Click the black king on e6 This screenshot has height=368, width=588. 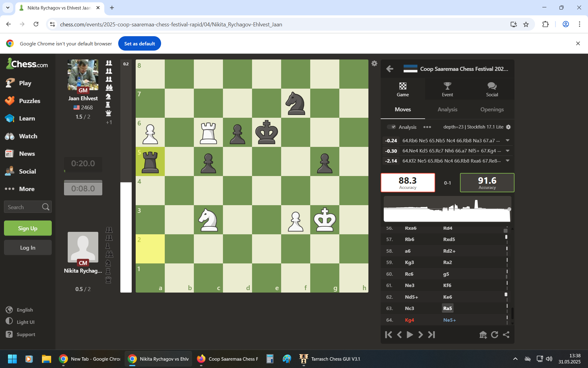(266, 132)
